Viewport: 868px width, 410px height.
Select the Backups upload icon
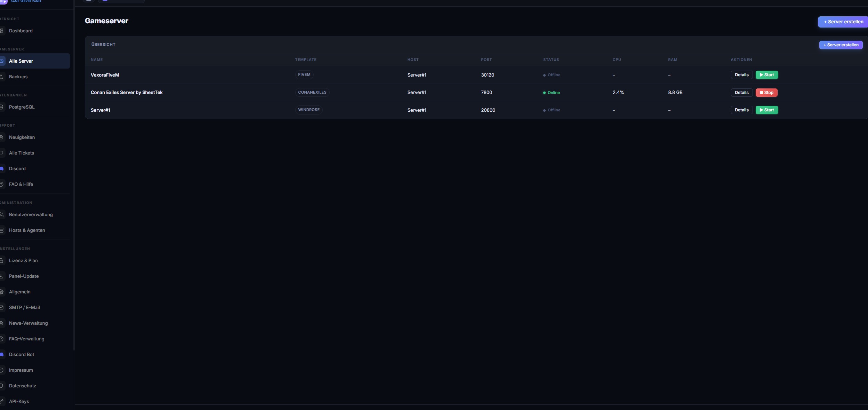click(1, 77)
